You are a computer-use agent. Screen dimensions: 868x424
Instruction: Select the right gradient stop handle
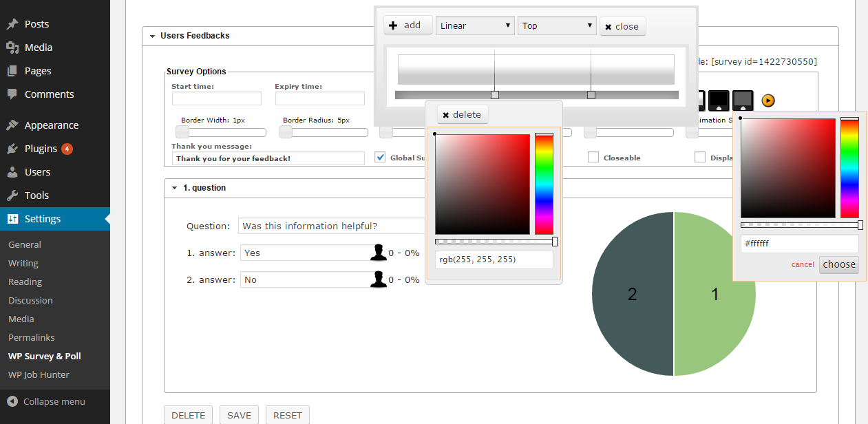point(591,95)
